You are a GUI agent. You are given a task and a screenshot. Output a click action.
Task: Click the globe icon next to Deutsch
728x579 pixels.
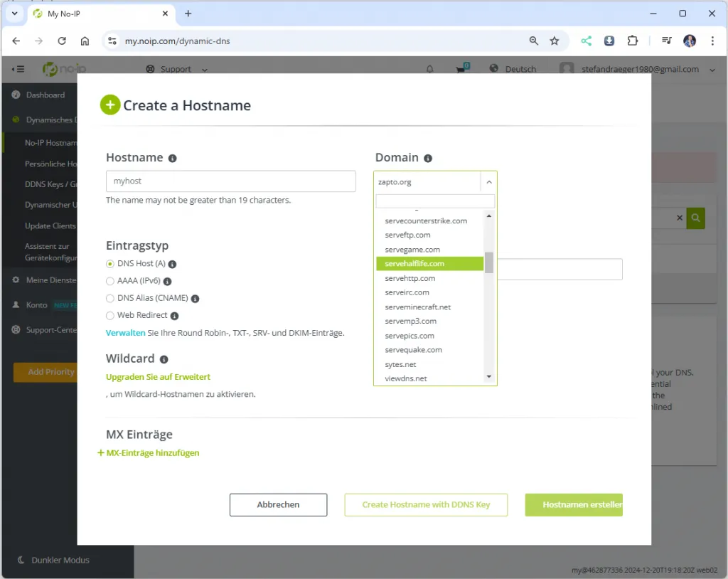coord(493,69)
